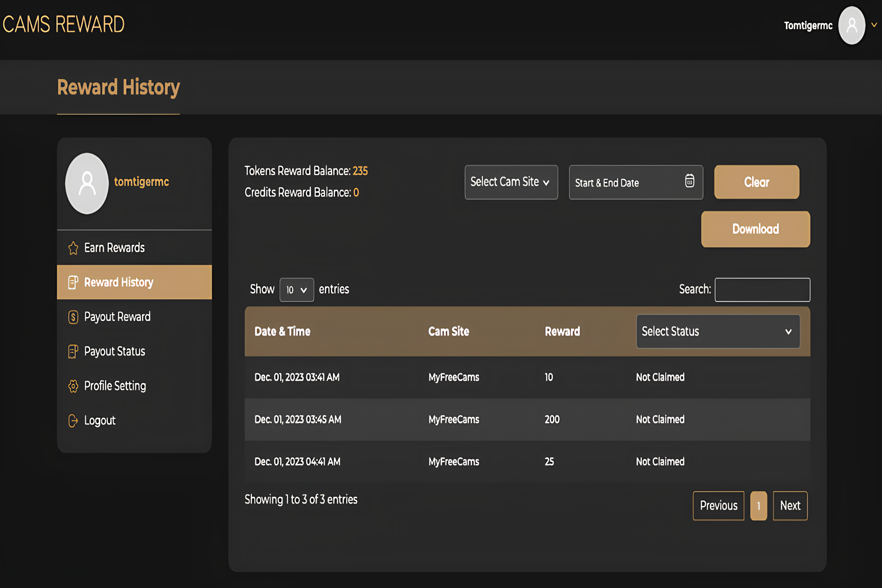The image size is (882, 588).
Task: Click the Dec. 01, 2023 03:41 AM cell
Action: pyautogui.click(x=297, y=377)
